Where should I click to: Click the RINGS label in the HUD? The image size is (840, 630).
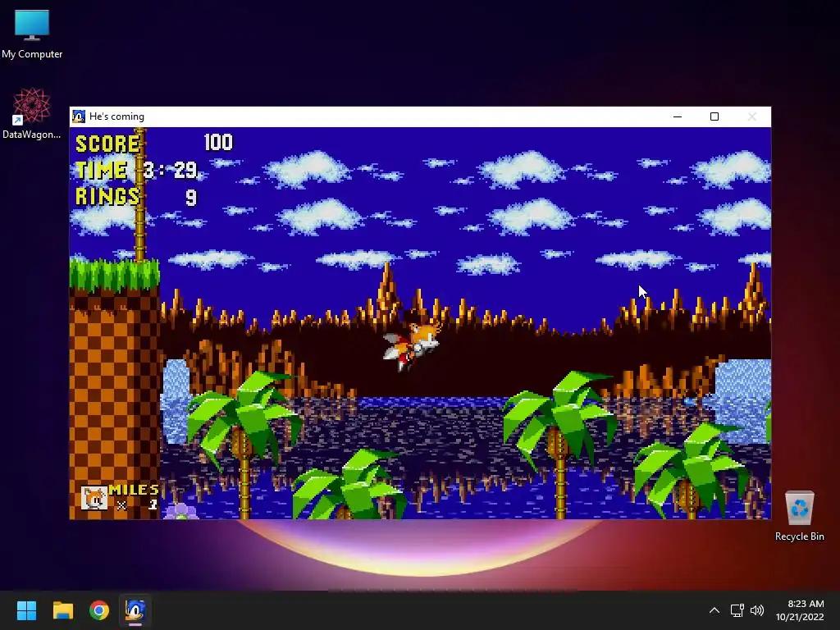coord(107,196)
